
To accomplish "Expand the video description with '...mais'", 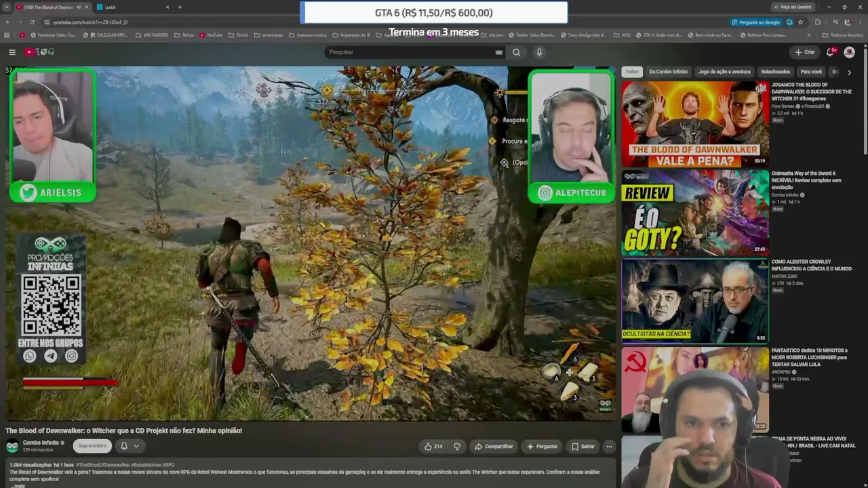I will [x=18, y=485].
